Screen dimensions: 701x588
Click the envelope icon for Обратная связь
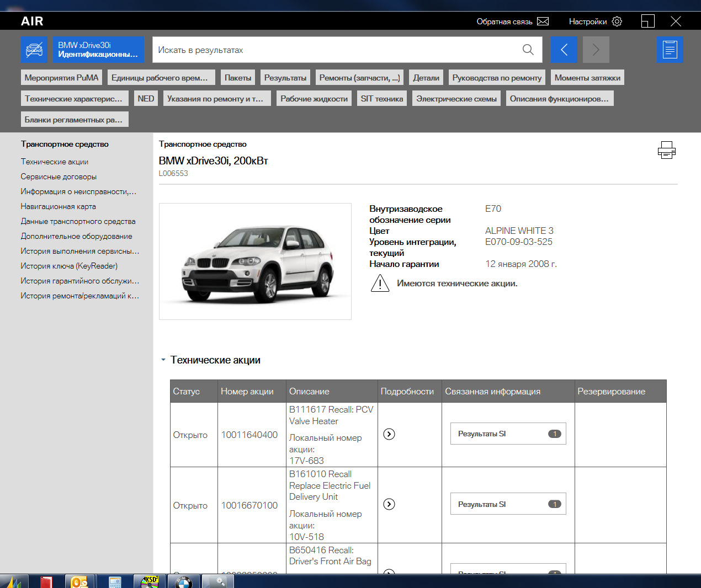(x=543, y=22)
